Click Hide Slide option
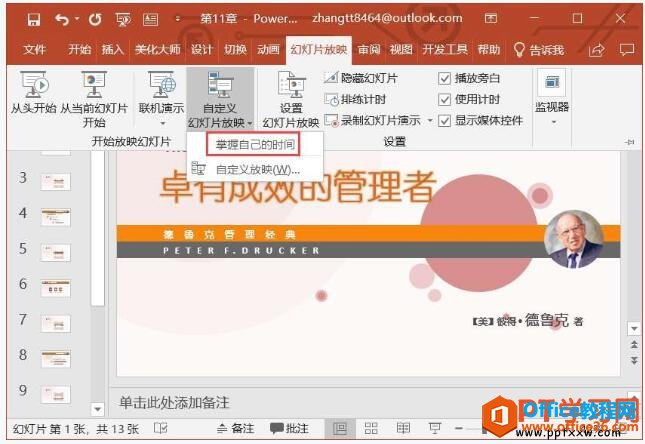This screenshot has height=444, width=645. click(361, 78)
